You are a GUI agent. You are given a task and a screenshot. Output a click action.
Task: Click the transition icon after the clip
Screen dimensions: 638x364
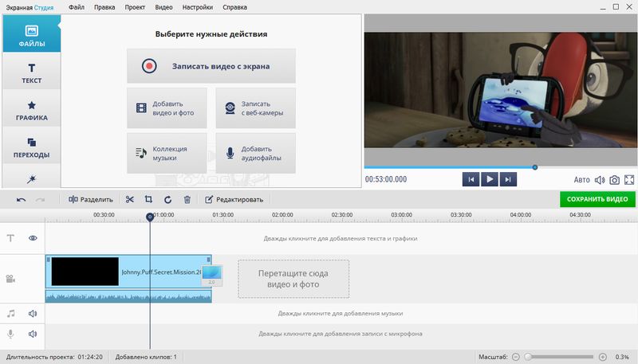212,276
